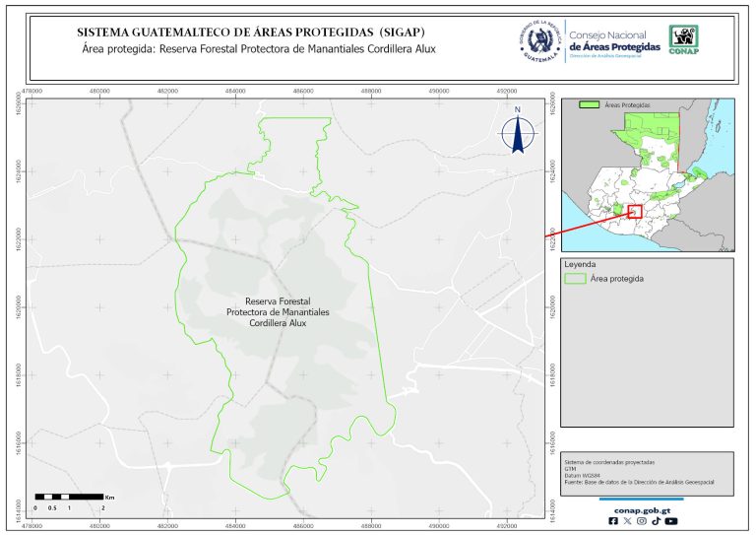Click the Área protegida subtitle line in header
This screenshot has height=535, width=756.
point(259,48)
